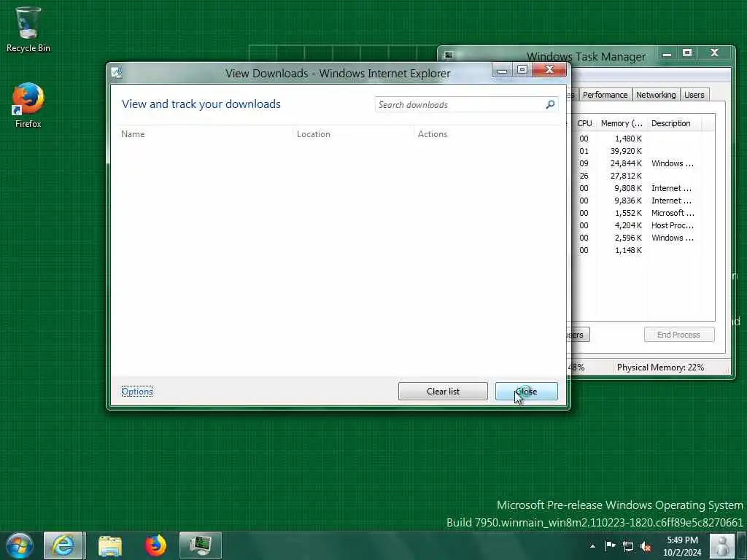Sort downloads by Name column
The width and height of the screenshot is (747, 560).
(x=205, y=134)
